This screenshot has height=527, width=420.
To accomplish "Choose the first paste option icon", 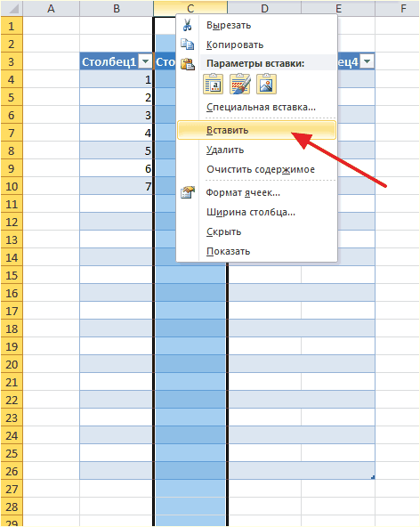I will pyautogui.click(x=213, y=84).
